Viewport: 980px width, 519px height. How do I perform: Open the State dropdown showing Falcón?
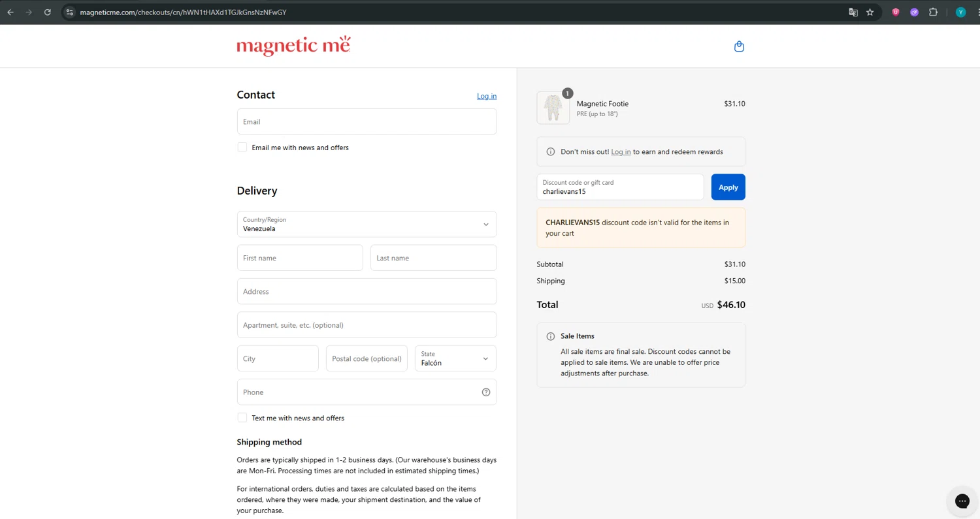(455, 358)
